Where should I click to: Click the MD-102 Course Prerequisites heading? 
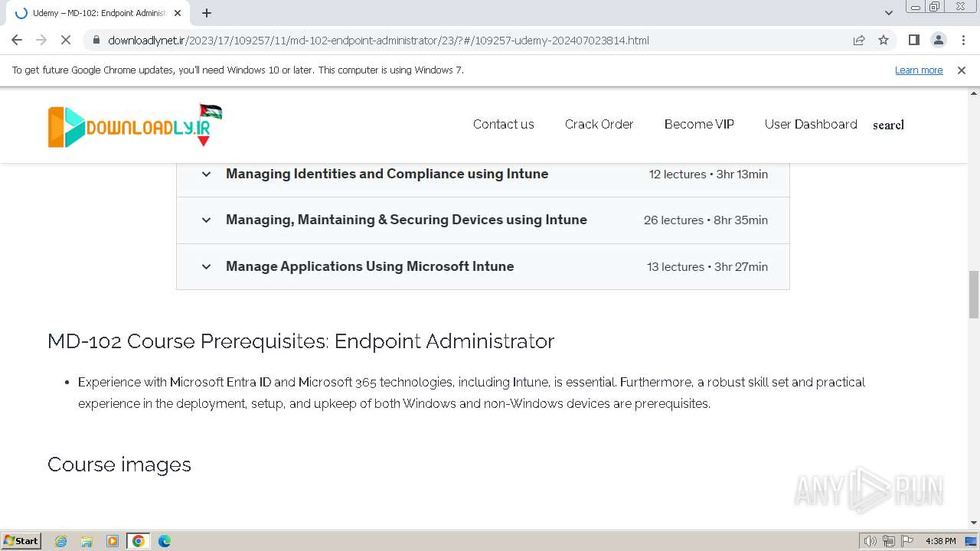[301, 341]
